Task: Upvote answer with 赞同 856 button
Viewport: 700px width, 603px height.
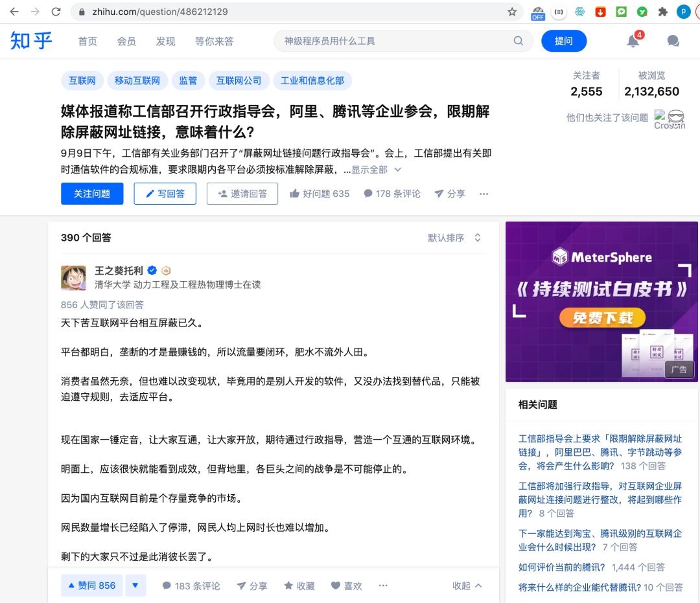Action: (92, 586)
